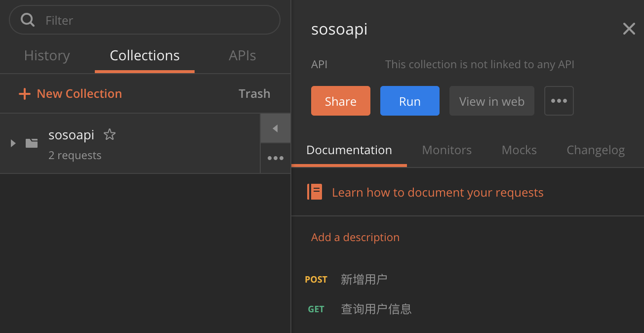
Task: Open the Mocks tab
Action: [x=519, y=150]
